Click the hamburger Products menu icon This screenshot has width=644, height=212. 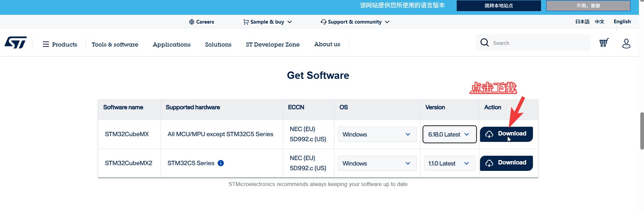click(x=46, y=44)
